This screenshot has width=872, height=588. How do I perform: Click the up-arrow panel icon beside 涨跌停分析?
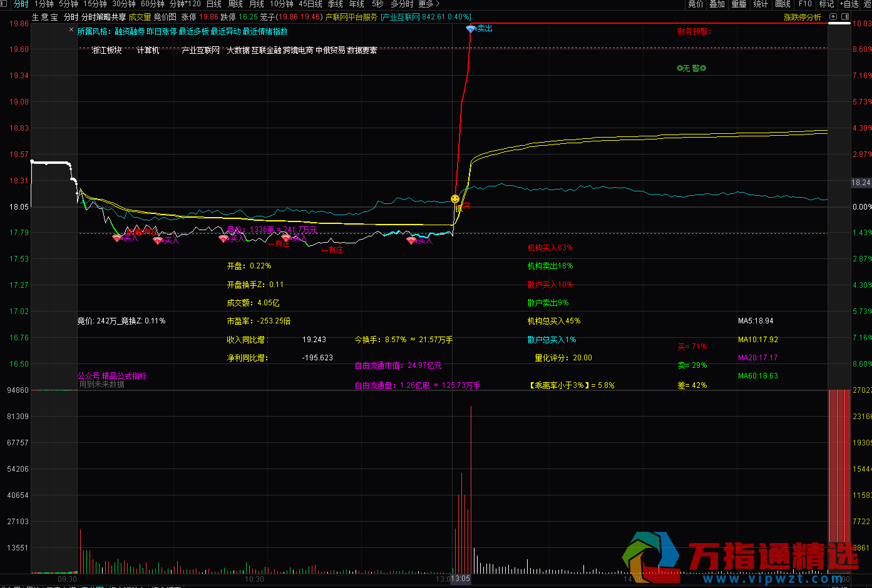click(833, 17)
